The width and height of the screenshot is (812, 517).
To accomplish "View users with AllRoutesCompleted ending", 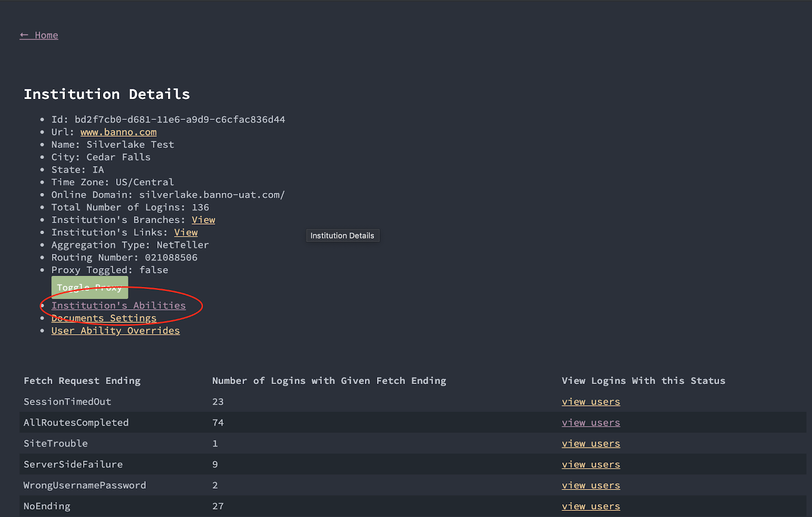I will tap(591, 423).
